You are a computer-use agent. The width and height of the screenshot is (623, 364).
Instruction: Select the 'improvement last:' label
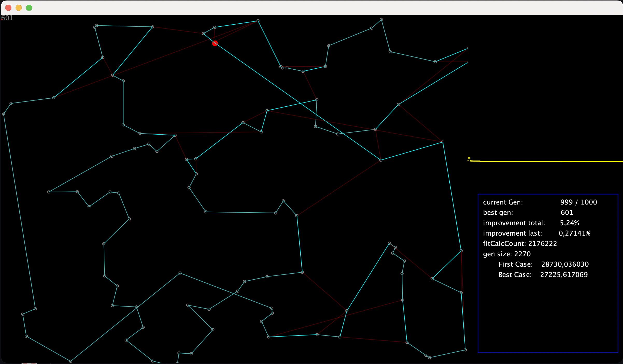[512, 233]
